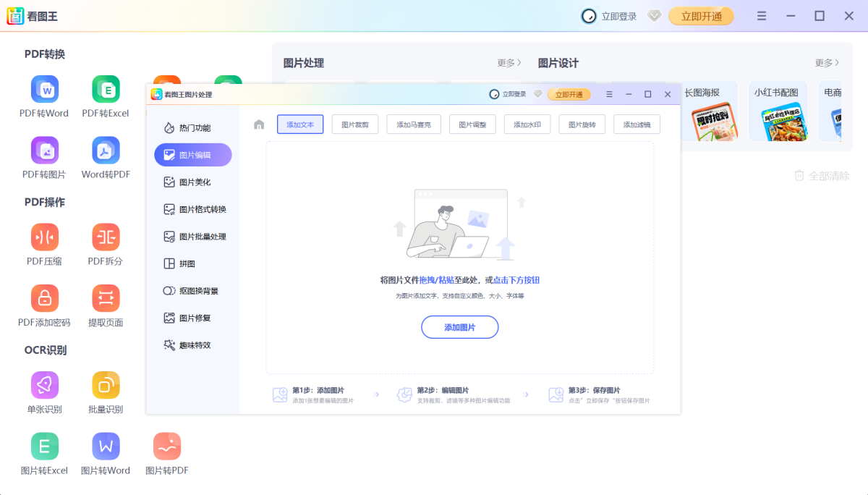Open the 批量识别 batch OCR icon
The height and width of the screenshot is (495, 868).
[106, 385]
